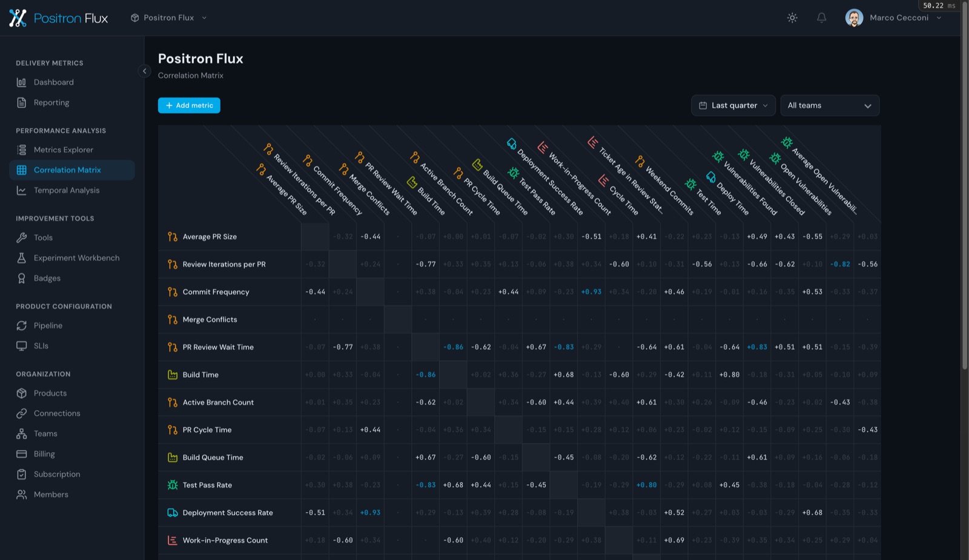The image size is (969, 560).
Task: Click Marco Cecconi's avatar picture
Action: tap(854, 18)
